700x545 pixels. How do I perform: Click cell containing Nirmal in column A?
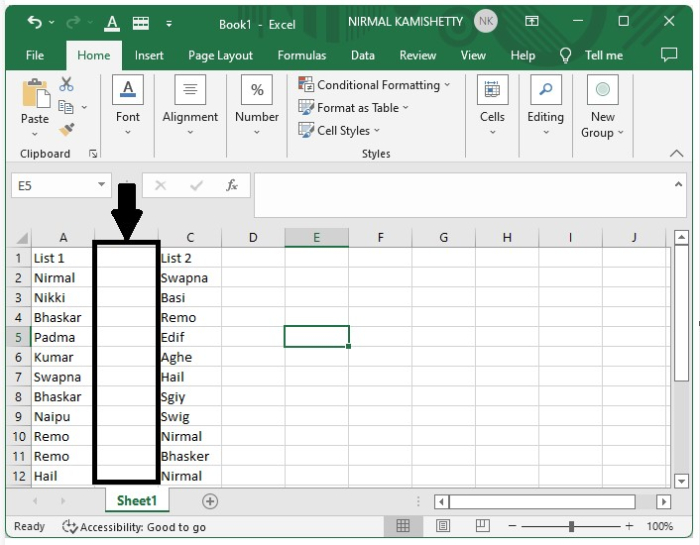pos(62,278)
